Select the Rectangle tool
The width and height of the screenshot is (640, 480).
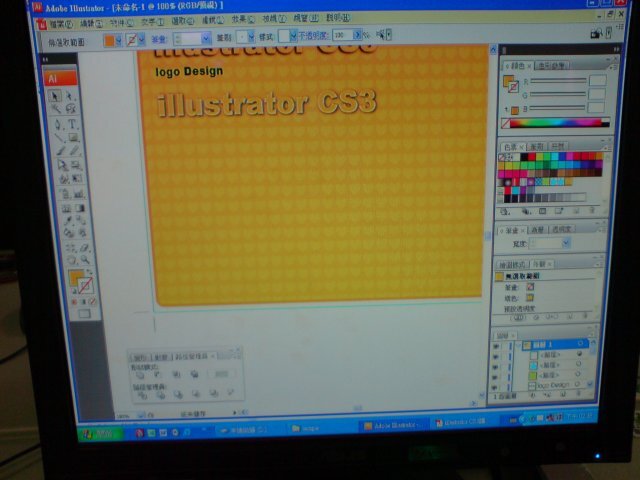tap(73, 137)
